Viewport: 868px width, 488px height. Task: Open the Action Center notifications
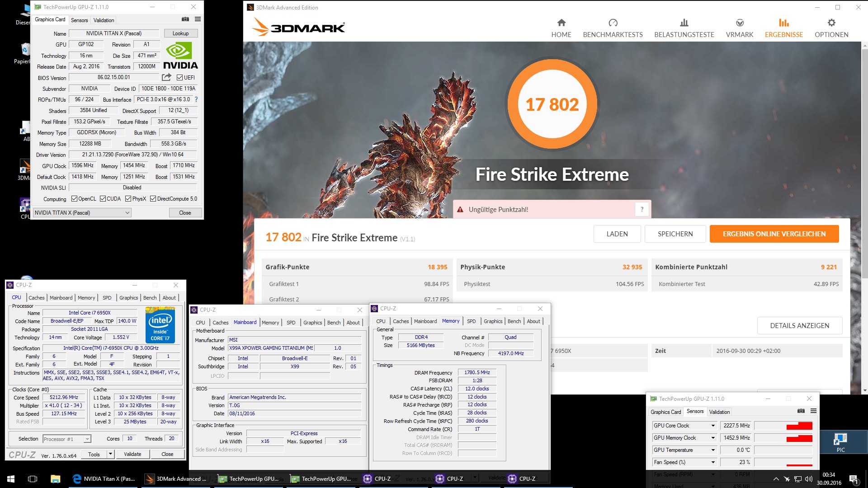coord(854,479)
